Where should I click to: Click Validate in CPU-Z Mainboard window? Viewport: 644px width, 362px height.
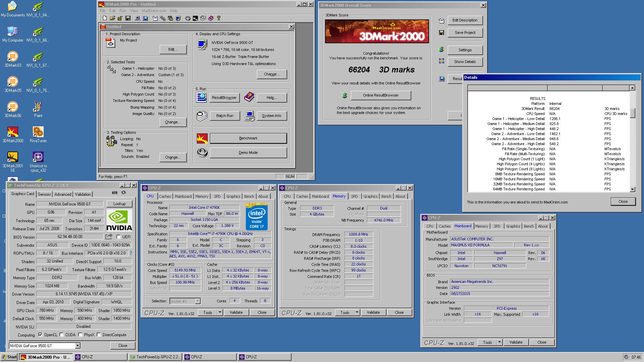coord(516,342)
